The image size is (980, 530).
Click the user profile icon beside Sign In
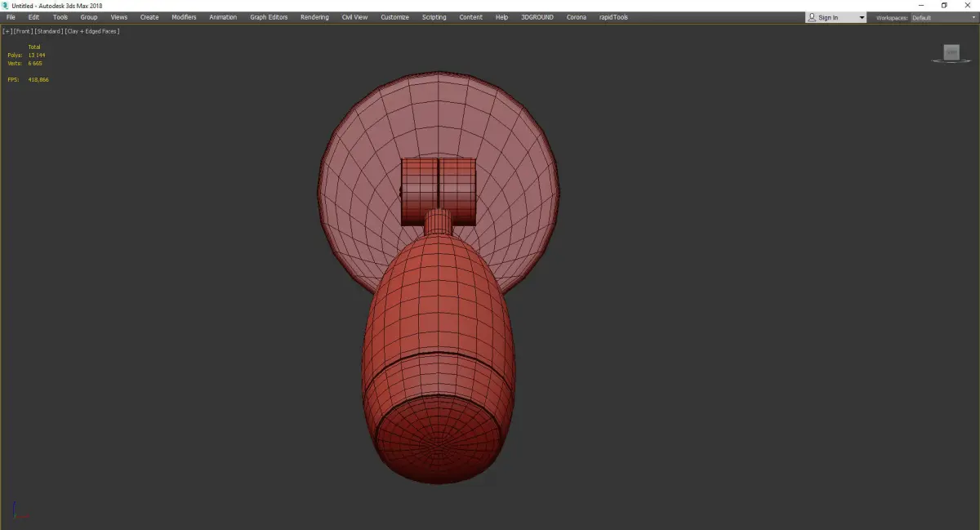coord(811,17)
